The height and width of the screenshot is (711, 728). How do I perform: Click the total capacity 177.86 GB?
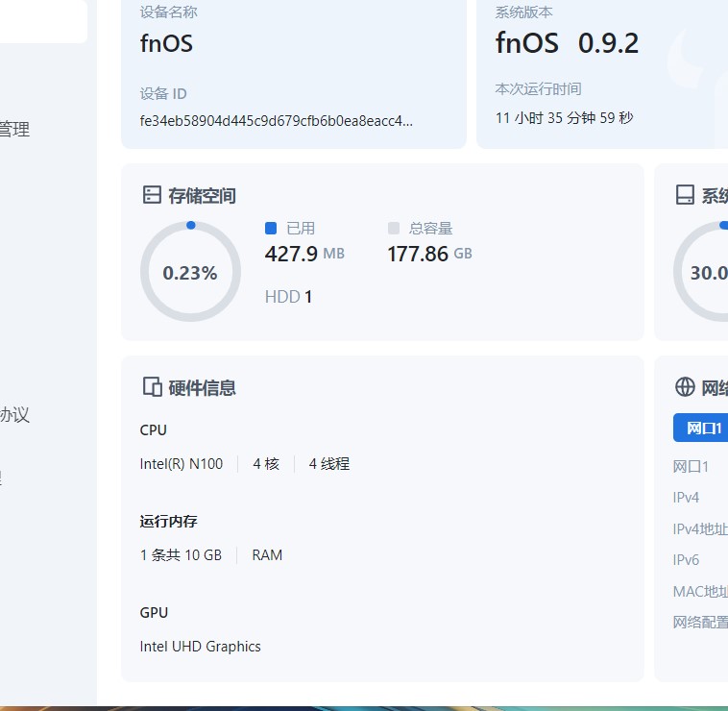[x=430, y=254]
